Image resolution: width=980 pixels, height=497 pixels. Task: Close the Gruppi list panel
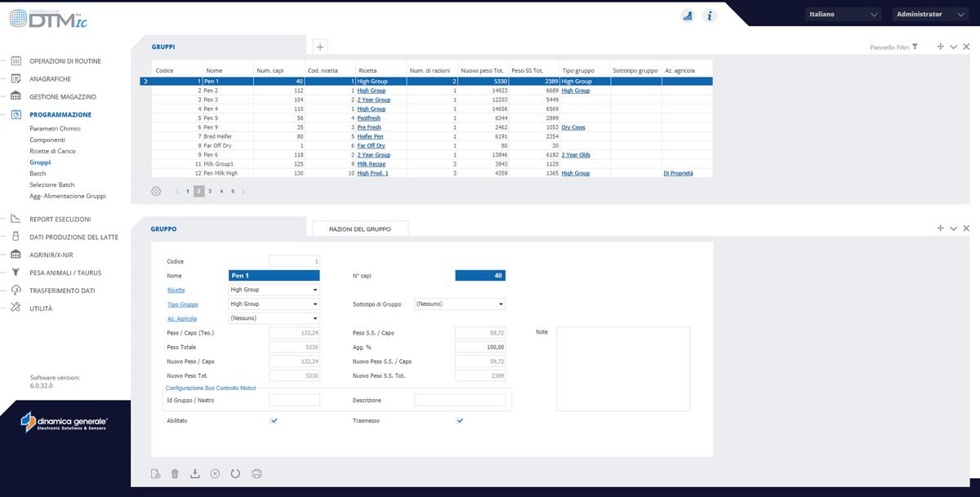pyautogui.click(x=966, y=47)
